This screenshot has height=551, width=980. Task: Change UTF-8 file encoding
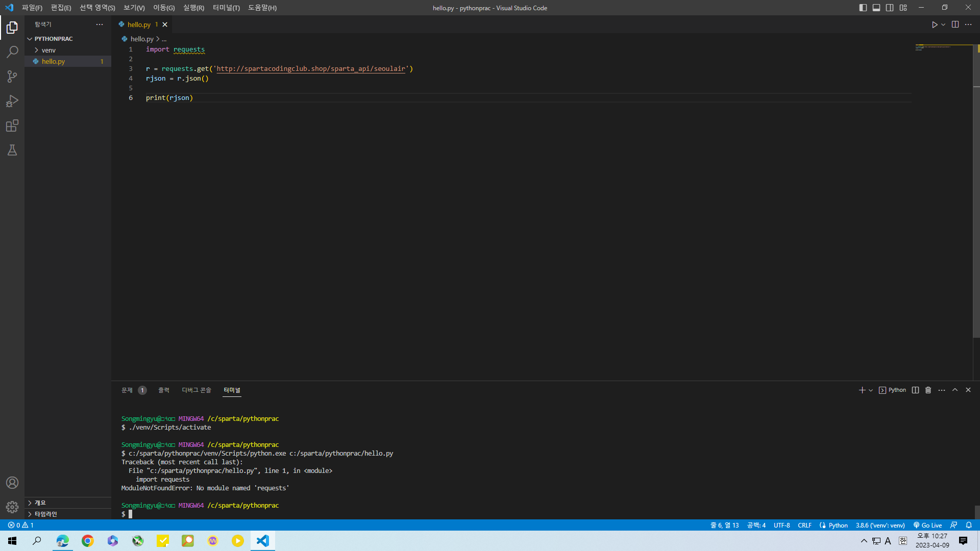click(781, 525)
